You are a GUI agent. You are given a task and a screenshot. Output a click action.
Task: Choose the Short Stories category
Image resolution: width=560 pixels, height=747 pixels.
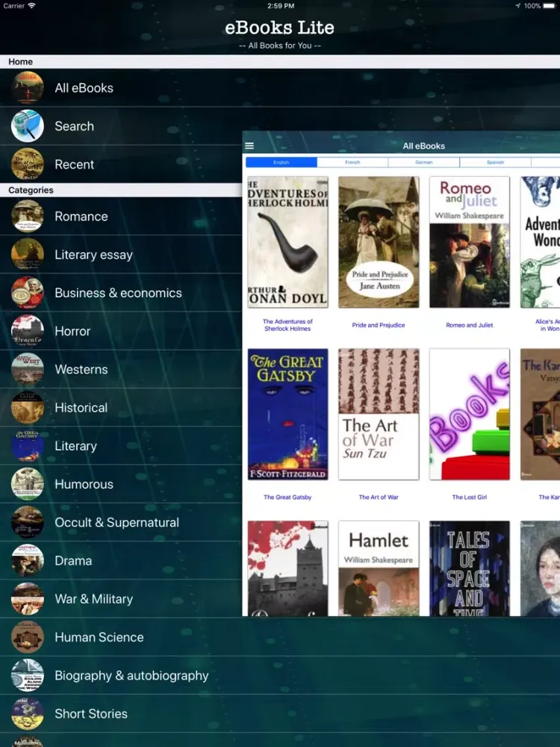[280, 713]
